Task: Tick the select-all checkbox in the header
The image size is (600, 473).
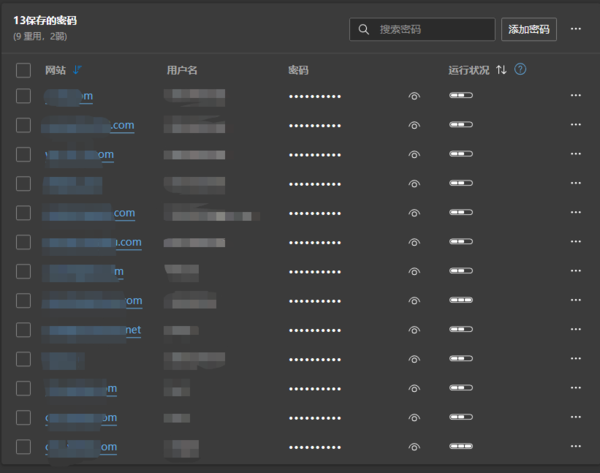Action: 24,70
